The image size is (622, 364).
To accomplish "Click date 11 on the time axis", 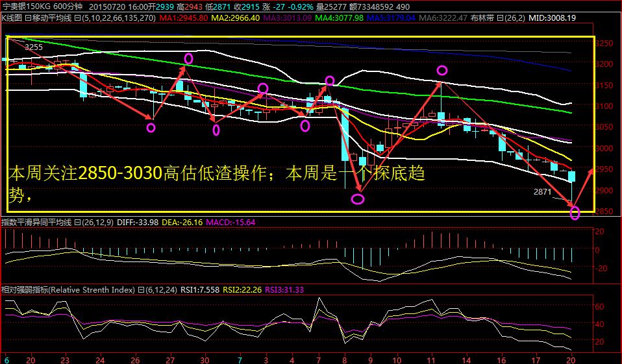I will (431, 360).
